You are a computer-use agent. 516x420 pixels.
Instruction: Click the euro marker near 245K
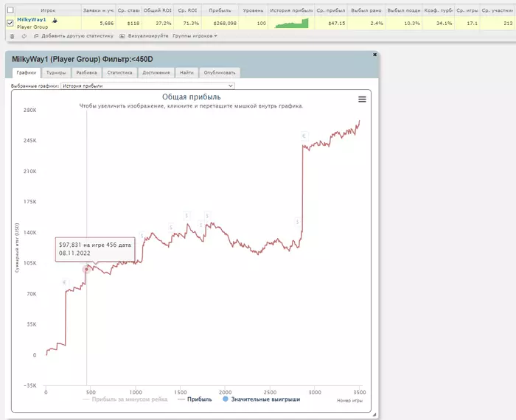coord(304,136)
